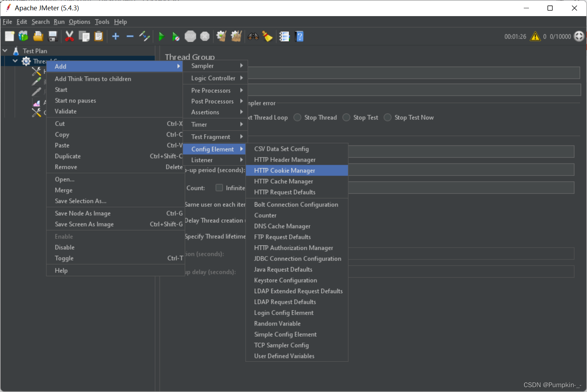Click the Cut scissors toolbar icon
The width and height of the screenshot is (587, 392).
[x=69, y=36]
